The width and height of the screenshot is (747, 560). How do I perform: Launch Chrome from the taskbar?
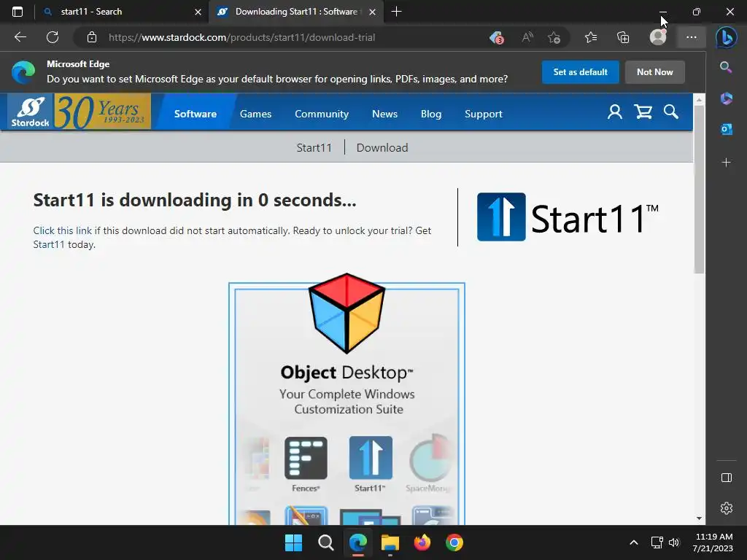[x=454, y=542]
